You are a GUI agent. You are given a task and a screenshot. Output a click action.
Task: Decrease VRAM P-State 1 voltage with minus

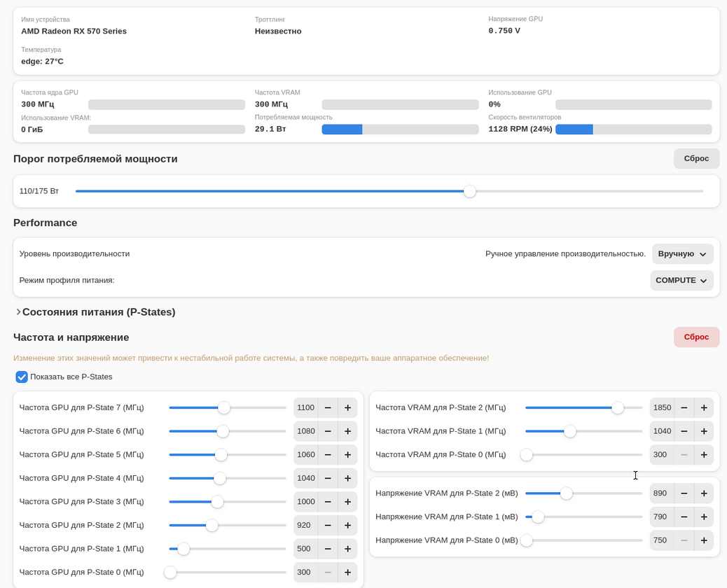pos(684,517)
